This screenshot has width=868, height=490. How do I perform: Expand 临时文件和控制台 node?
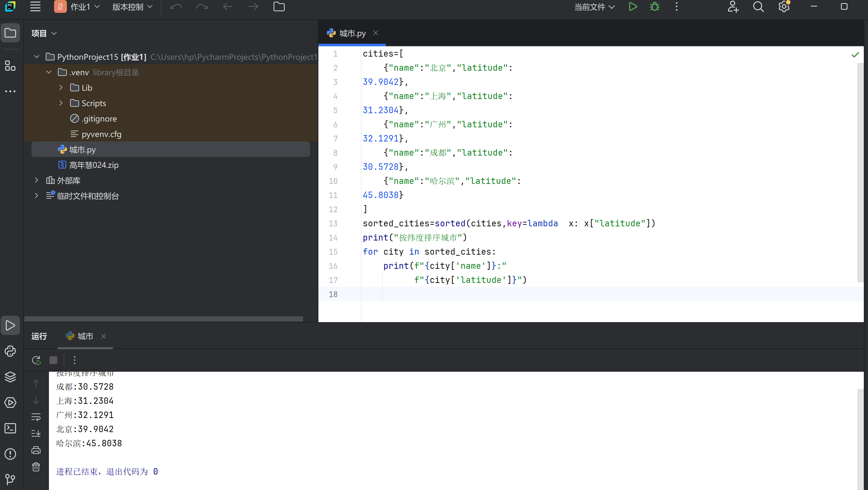coord(37,196)
